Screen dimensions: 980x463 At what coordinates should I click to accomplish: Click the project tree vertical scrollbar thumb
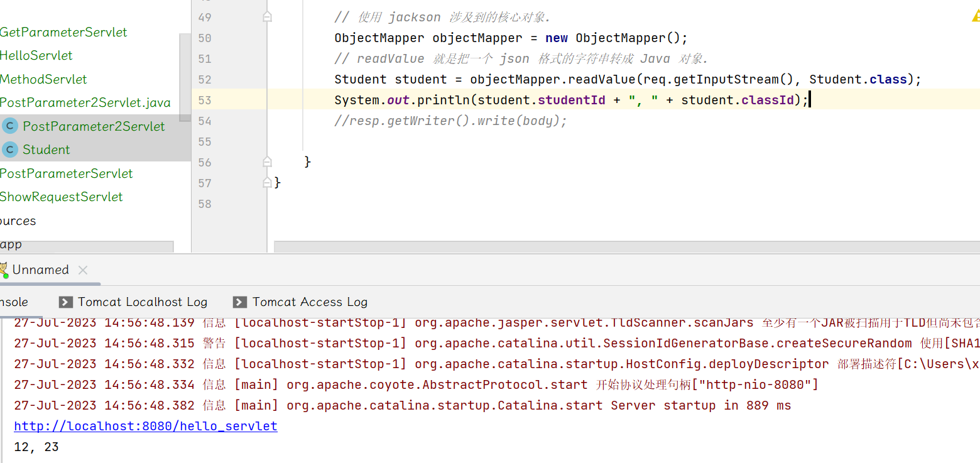(185, 77)
